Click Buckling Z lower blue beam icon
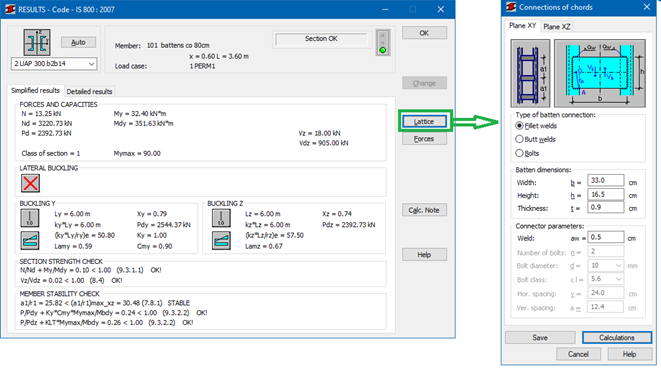This screenshot has height=369, width=661. pyautogui.click(x=221, y=240)
